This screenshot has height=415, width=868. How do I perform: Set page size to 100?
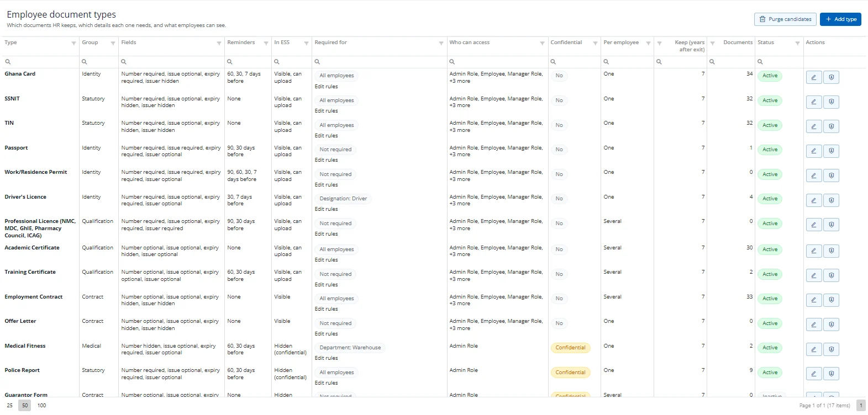(x=42, y=406)
